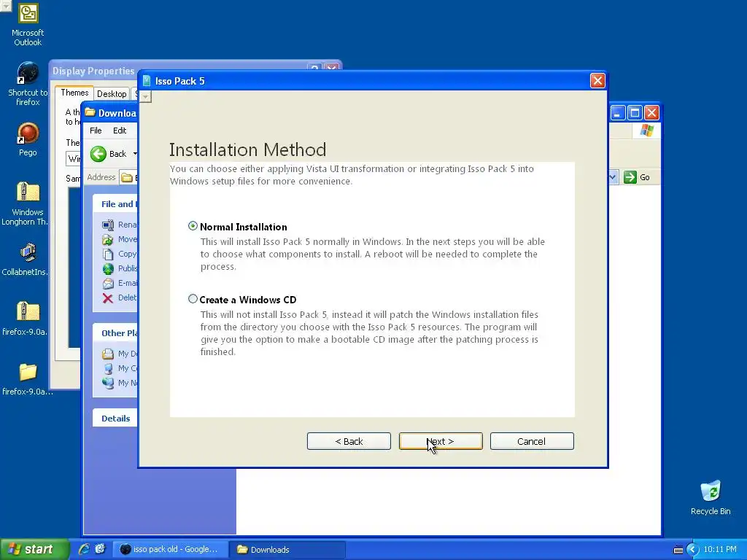The width and height of the screenshot is (747, 560).
Task: Select the firefox-9.0a folder icon
Action: coord(28,379)
